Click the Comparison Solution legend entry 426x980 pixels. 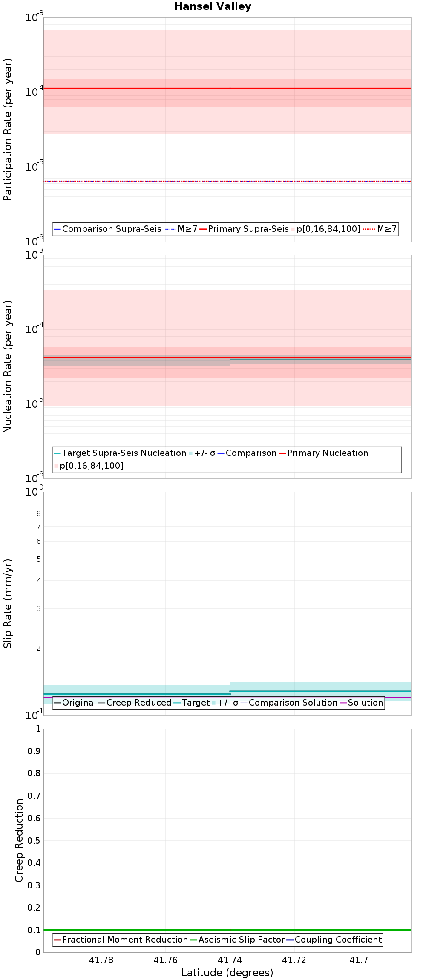pyautogui.click(x=289, y=703)
